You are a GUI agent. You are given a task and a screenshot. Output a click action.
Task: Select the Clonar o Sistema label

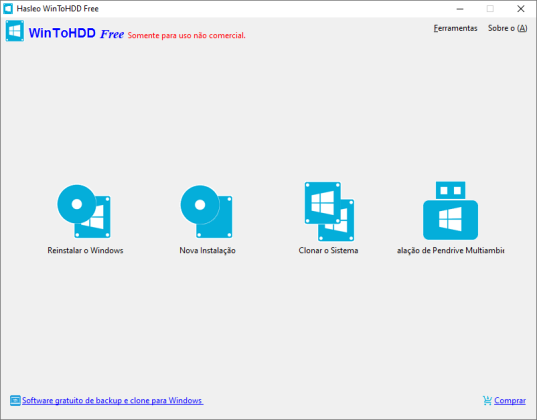point(328,250)
